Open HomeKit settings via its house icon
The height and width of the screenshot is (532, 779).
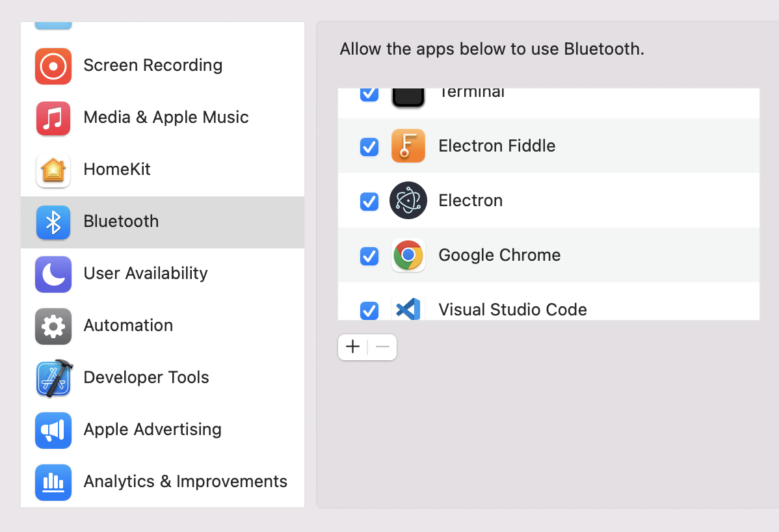click(x=53, y=170)
